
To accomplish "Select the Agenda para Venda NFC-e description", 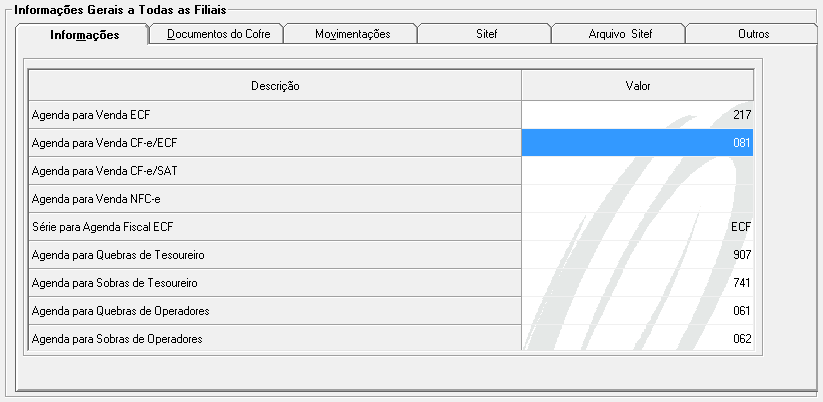I will tap(275, 199).
